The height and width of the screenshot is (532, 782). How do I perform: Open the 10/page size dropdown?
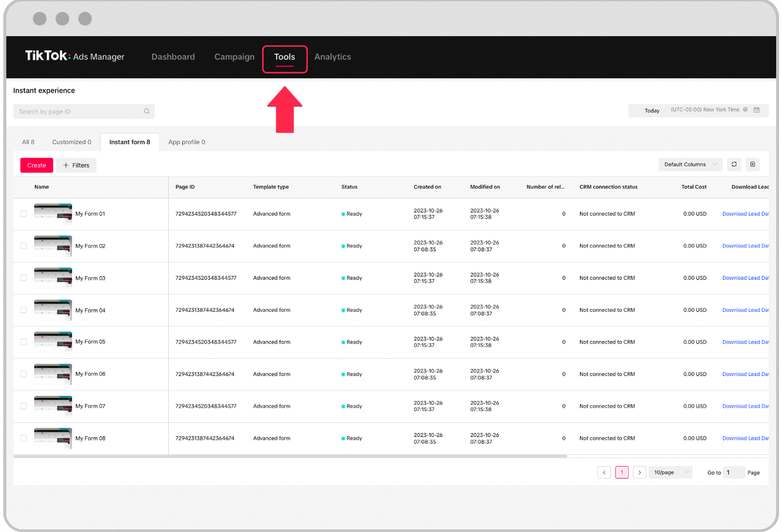tap(670, 472)
